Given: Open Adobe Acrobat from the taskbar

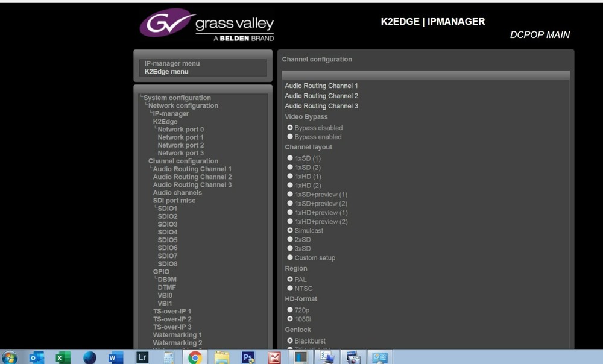Looking at the screenshot, I should [274, 356].
